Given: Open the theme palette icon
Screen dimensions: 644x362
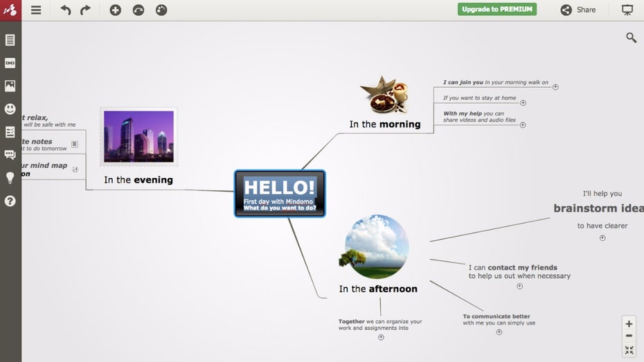Looking at the screenshot, I should point(161,10).
